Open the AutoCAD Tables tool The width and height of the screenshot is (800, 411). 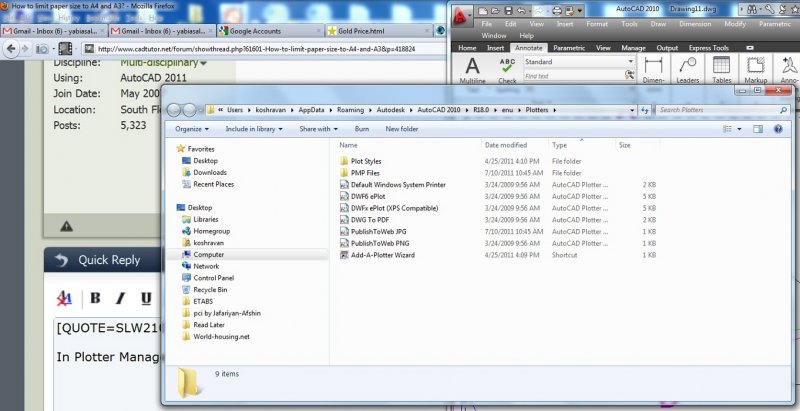pyautogui.click(x=721, y=70)
